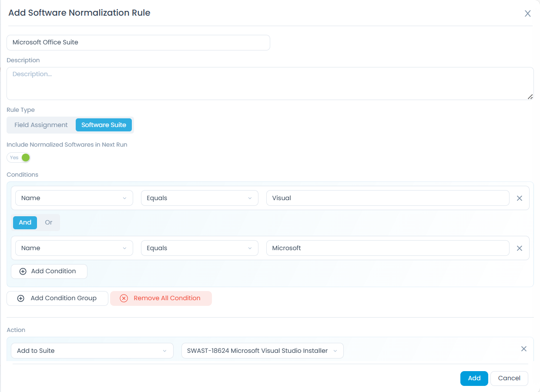
Task: Click the plus icon beside Add Condition
Action: [x=22, y=271]
